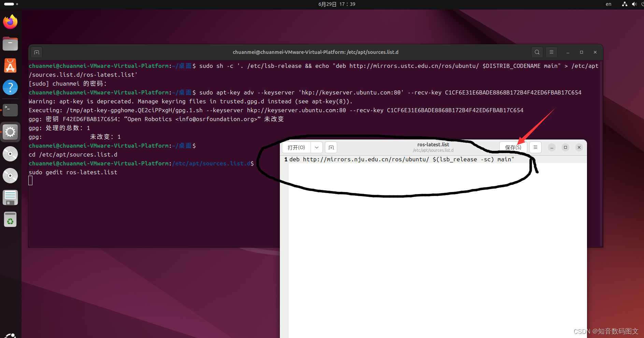Open the terminal hamburger menu
Viewport: 644px width, 338px height.
(x=551, y=52)
